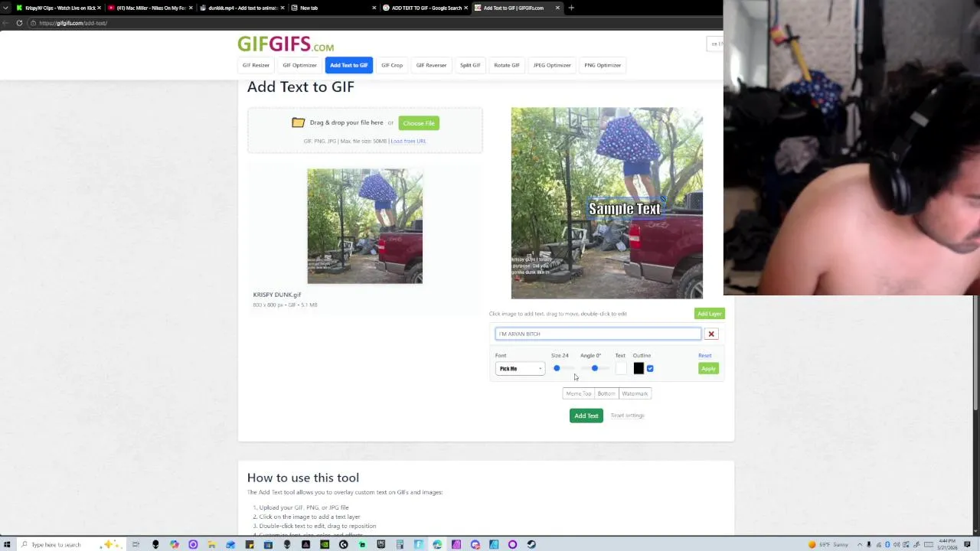Switch to ADD TEXT TO GIF Google tab
The height and width of the screenshot is (551, 980).
[426, 8]
